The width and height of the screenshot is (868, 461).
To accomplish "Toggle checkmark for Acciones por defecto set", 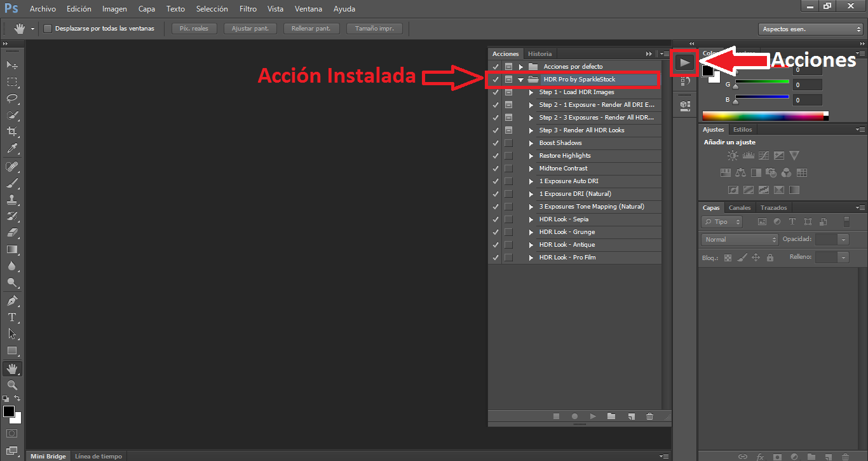I will [x=496, y=67].
